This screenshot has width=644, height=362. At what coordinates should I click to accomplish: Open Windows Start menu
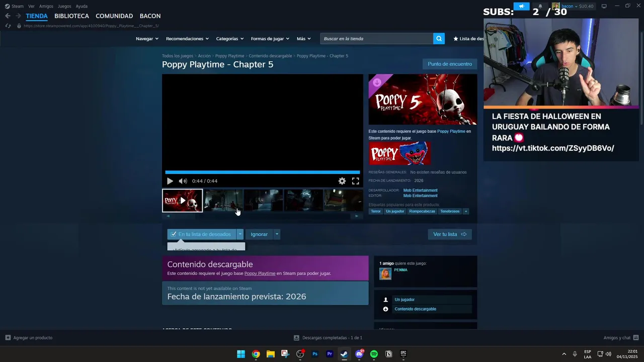pos(241,354)
